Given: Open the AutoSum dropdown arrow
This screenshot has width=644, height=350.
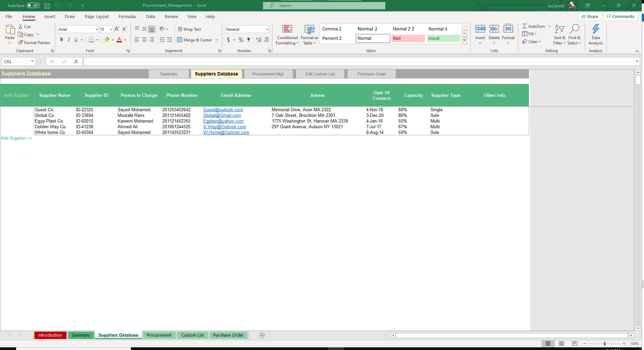Looking at the screenshot, I should tap(549, 26).
